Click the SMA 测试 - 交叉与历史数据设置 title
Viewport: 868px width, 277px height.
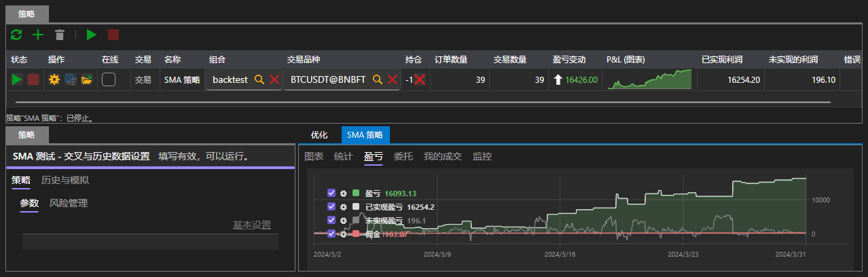[x=81, y=156]
